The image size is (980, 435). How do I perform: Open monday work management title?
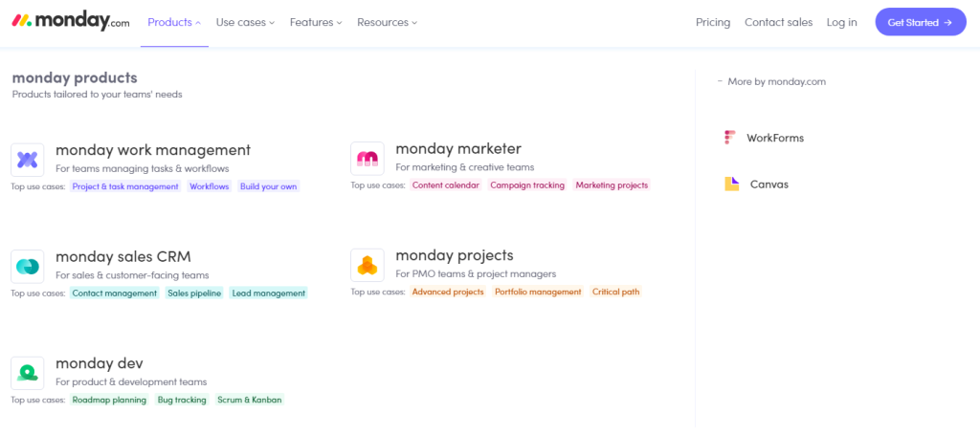click(x=153, y=150)
